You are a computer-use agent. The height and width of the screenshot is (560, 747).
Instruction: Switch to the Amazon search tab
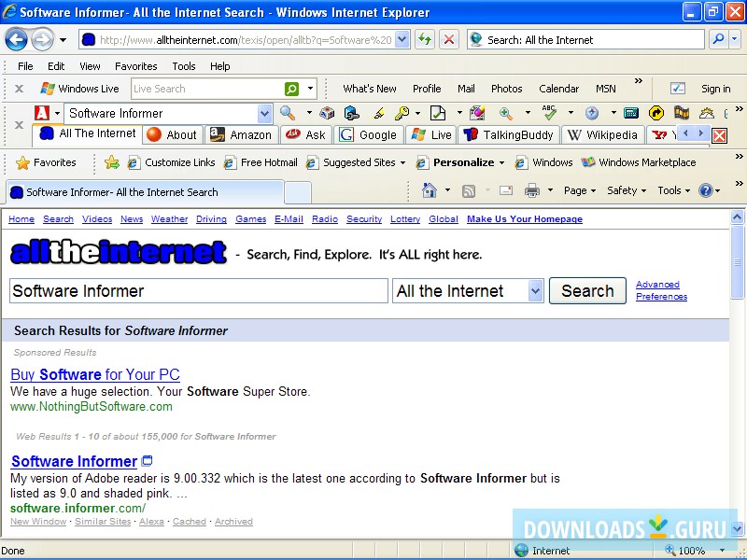point(241,135)
